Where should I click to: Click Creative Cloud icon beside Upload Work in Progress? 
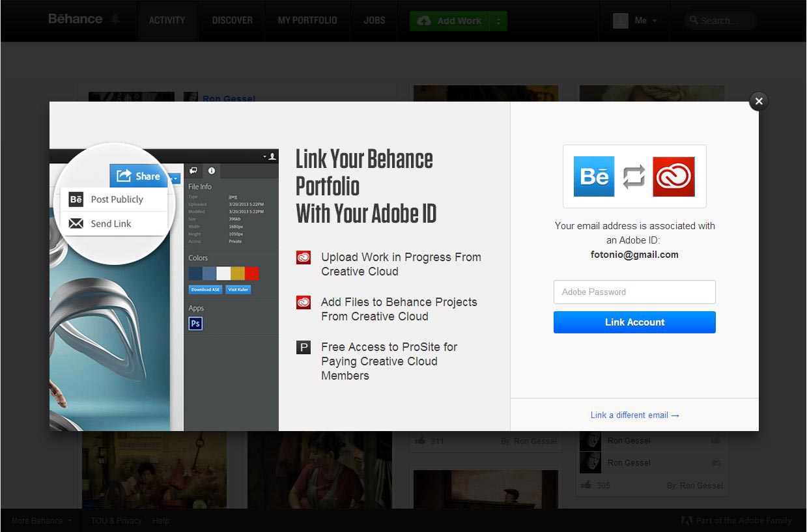click(x=304, y=257)
